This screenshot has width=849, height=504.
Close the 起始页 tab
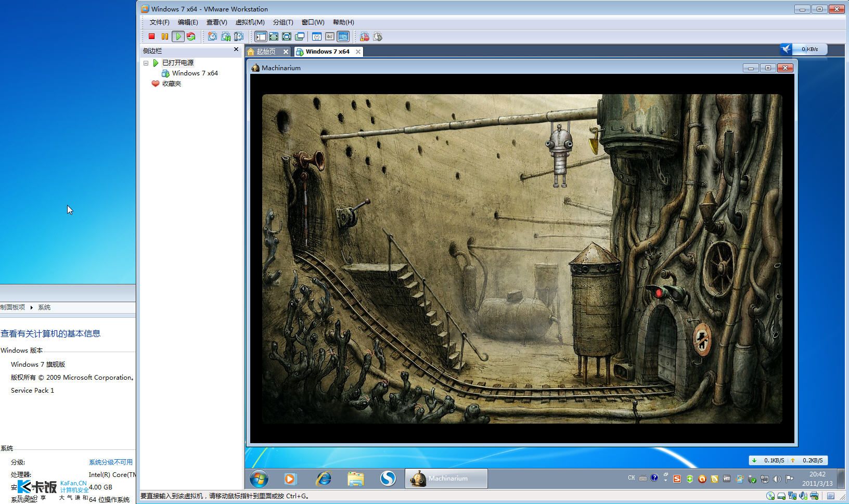286,51
